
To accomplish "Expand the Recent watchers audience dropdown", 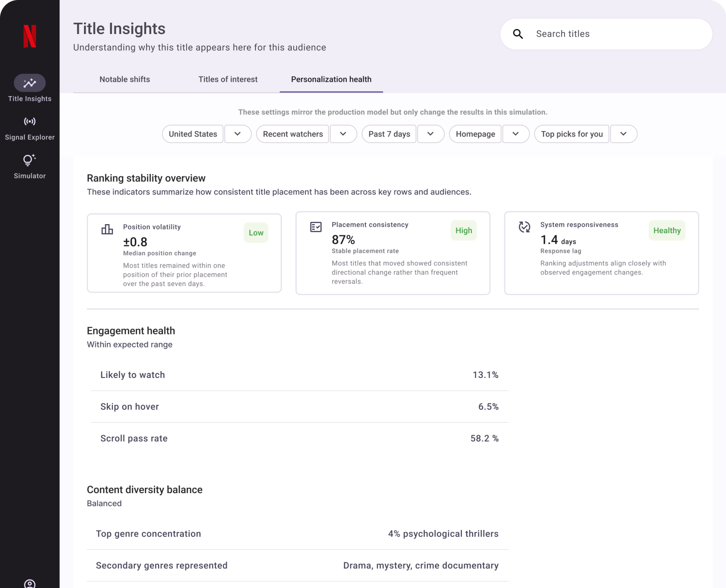I will pyautogui.click(x=343, y=134).
